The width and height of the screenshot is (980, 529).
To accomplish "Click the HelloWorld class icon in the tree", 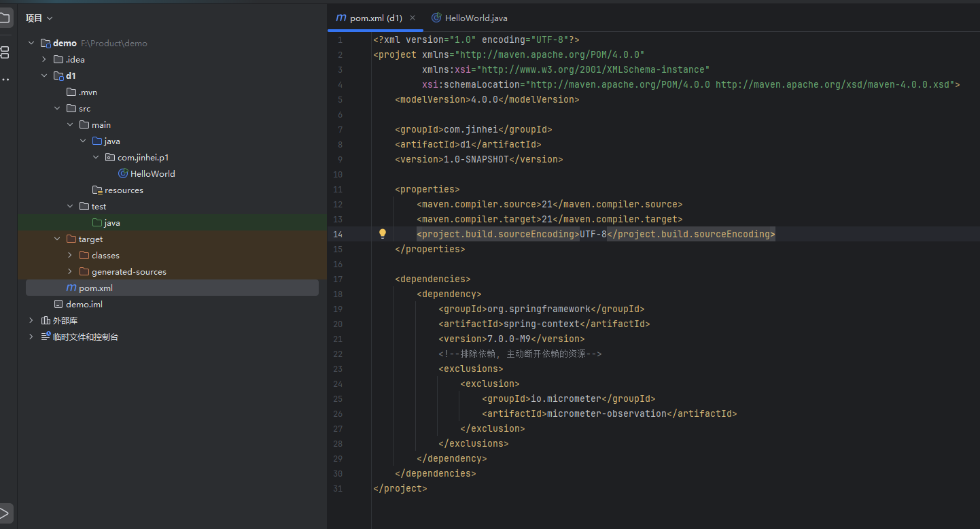I will point(123,173).
